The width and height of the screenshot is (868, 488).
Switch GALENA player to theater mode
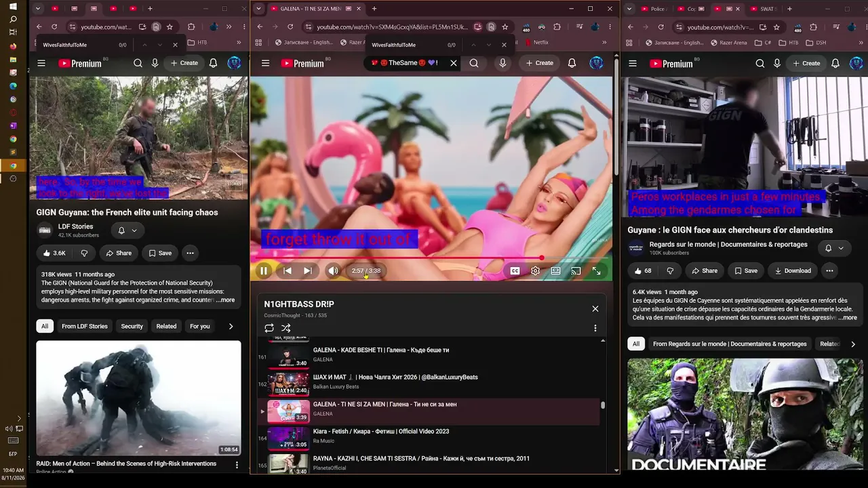556,270
